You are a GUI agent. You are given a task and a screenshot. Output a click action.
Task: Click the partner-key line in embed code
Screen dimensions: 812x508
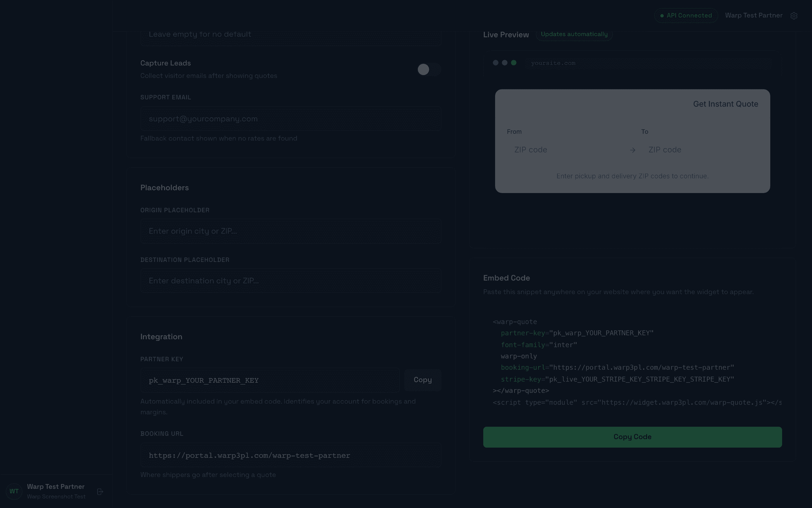[577, 333]
